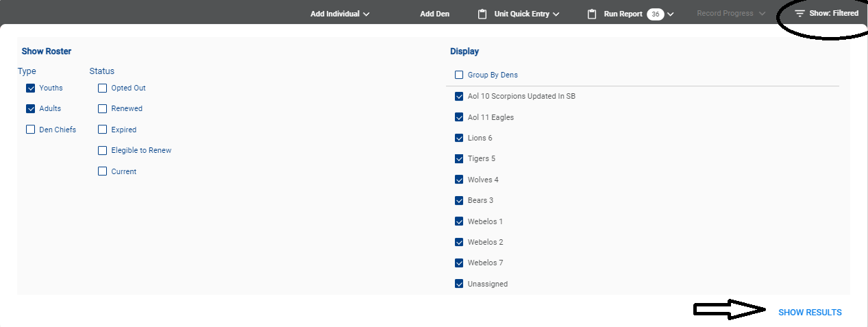Uncheck Aol 10 Scorpions Updated In SB

[459, 96]
